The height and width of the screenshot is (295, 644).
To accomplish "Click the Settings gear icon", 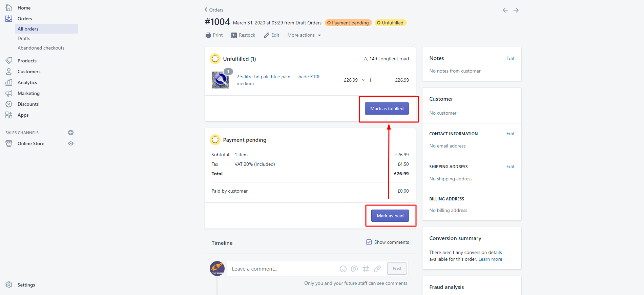I will click(9, 285).
